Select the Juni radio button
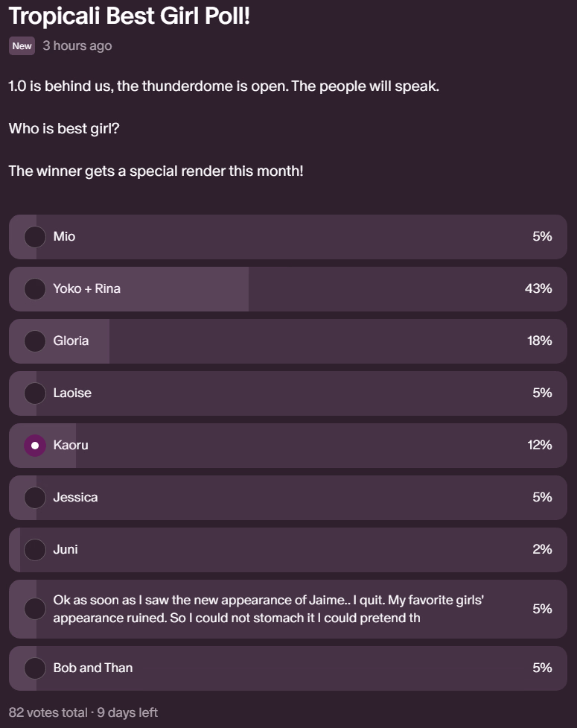The image size is (577, 728). [35, 550]
